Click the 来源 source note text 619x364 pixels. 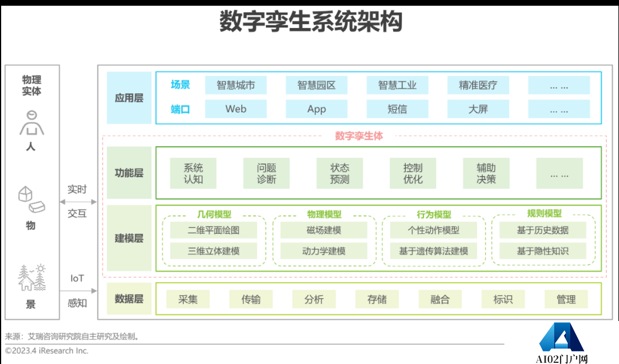pos(72,336)
